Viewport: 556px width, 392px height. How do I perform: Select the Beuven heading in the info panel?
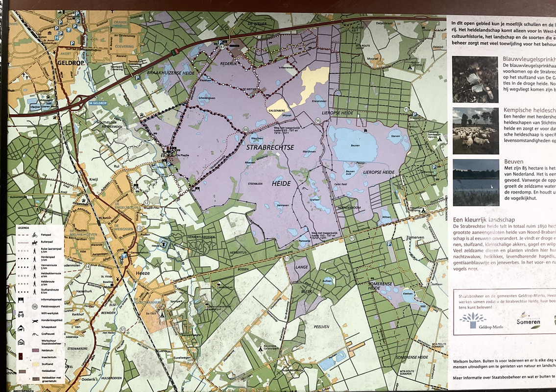point(513,161)
